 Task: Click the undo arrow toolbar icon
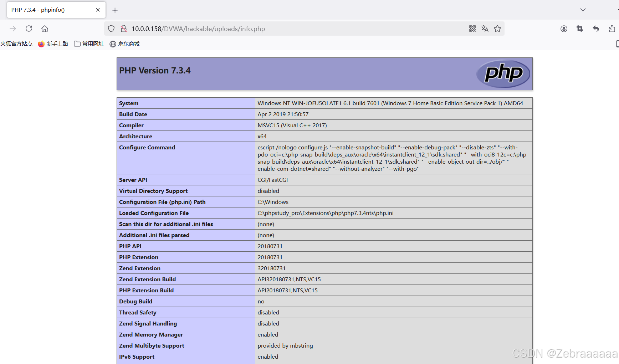point(596,29)
